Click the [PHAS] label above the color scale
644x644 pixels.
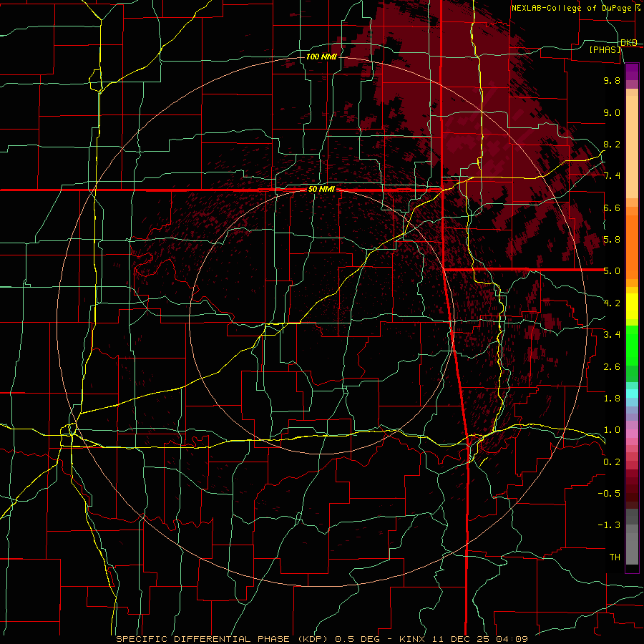click(605, 49)
